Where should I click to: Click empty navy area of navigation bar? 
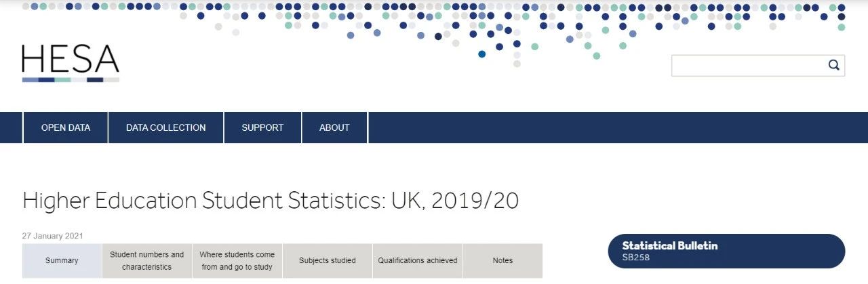[610, 127]
